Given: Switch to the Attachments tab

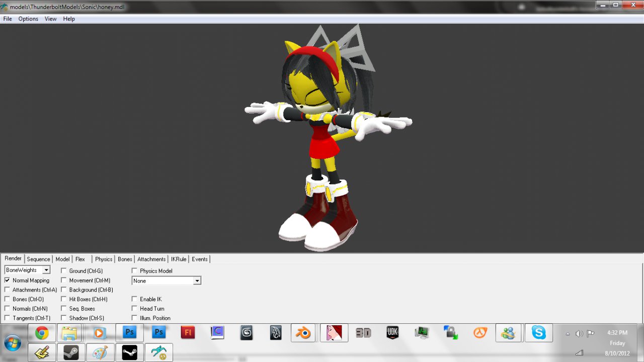Looking at the screenshot, I should pyautogui.click(x=151, y=259).
